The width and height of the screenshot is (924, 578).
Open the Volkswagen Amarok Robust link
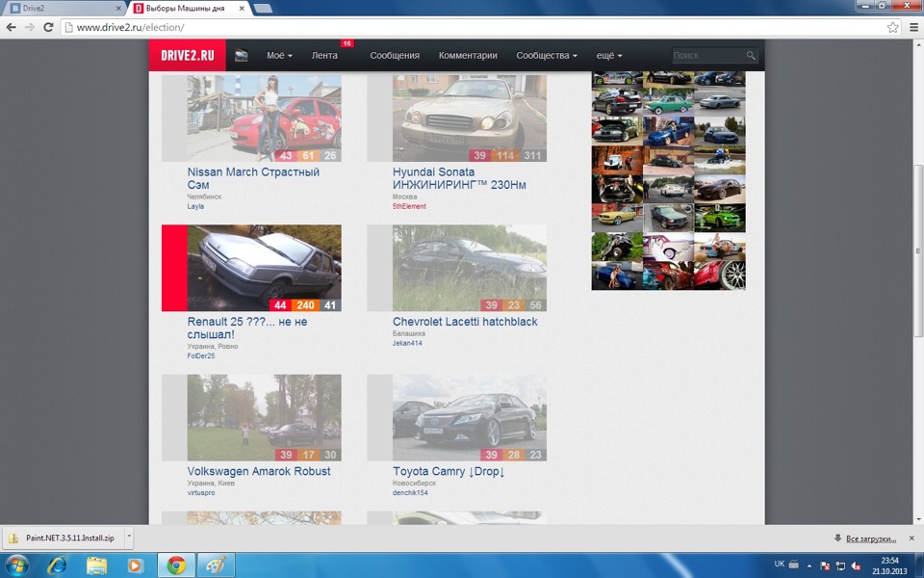click(x=259, y=471)
